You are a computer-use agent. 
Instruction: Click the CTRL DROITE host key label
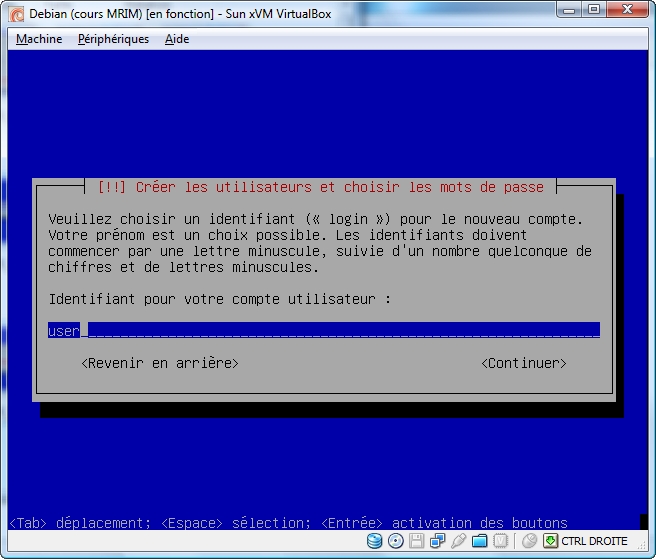(x=594, y=541)
